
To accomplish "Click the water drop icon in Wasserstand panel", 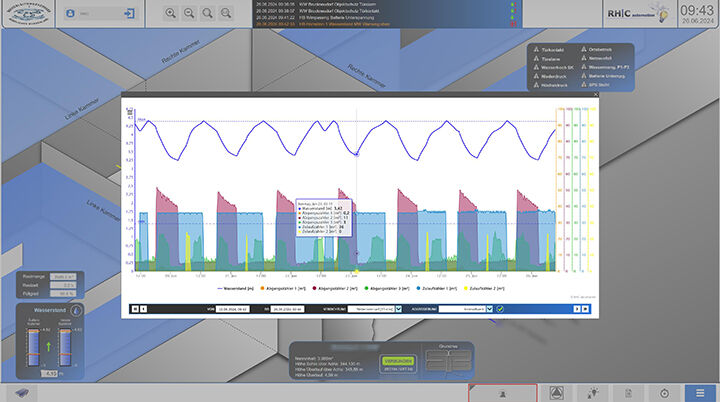I will (x=76, y=311).
